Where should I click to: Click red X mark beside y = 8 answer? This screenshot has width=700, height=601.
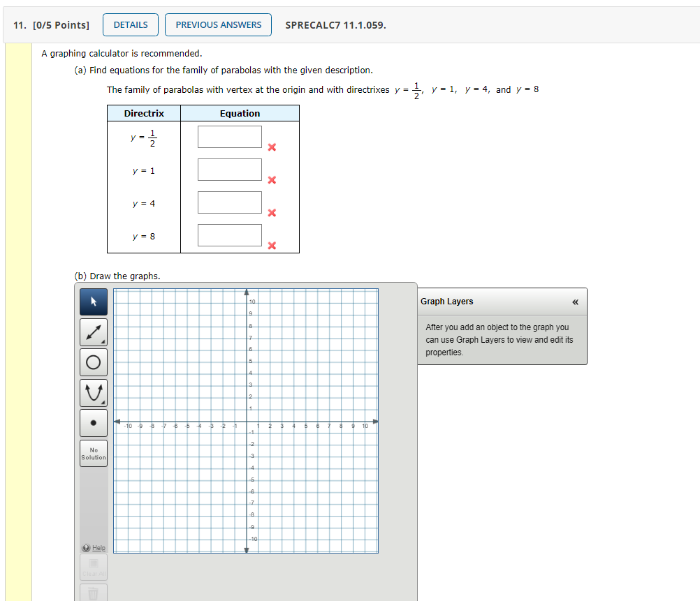[x=272, y=246]
